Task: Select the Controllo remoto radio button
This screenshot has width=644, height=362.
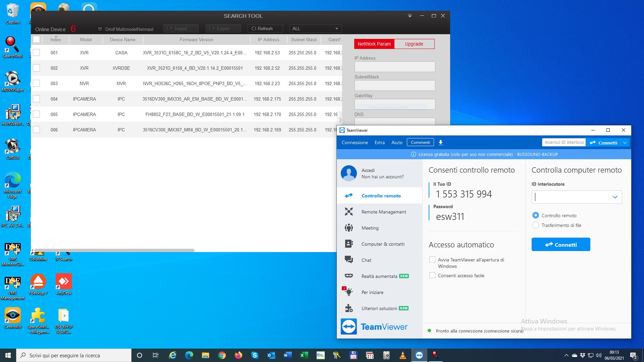Action: click(535, 215)
